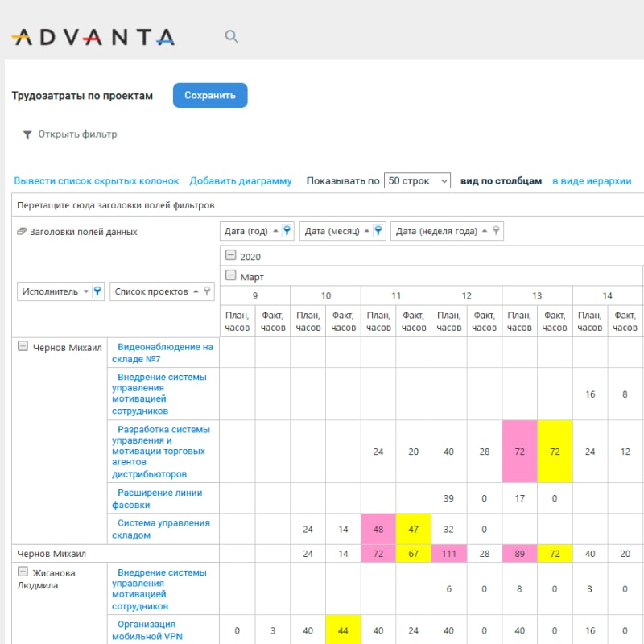Collapse the Март month group
The width and height of the screenshot is (644, 644).
pyautogui.click(x=231, y=276)
